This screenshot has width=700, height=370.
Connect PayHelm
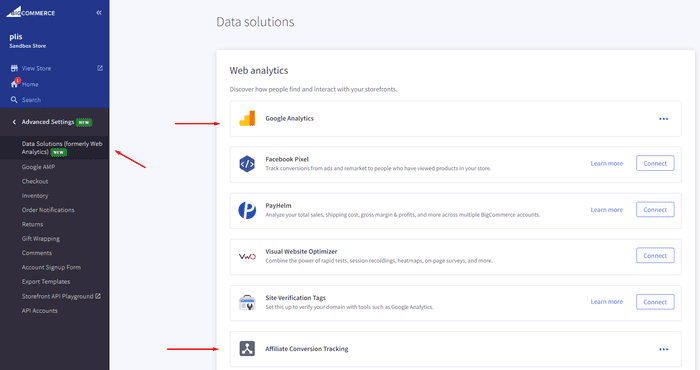click(655, 209)
